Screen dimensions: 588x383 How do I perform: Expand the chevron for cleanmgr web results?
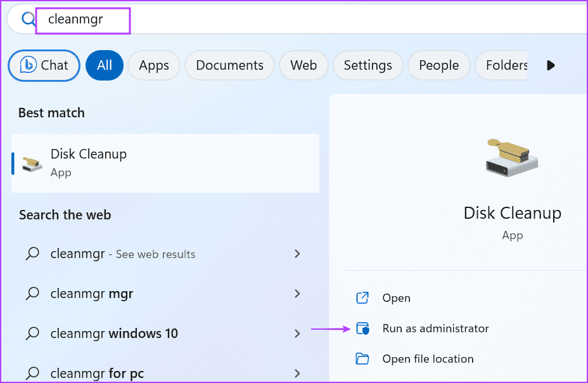[x=297, y=254]
